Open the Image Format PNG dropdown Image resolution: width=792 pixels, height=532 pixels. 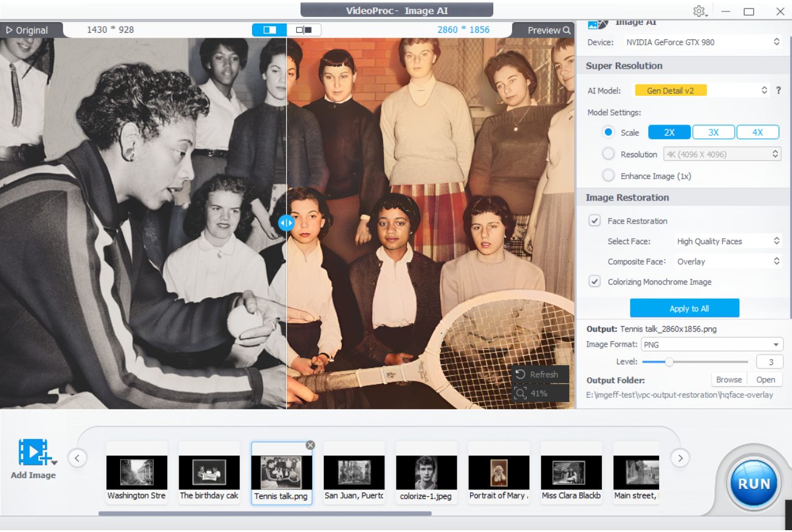[x=712, y=345]
